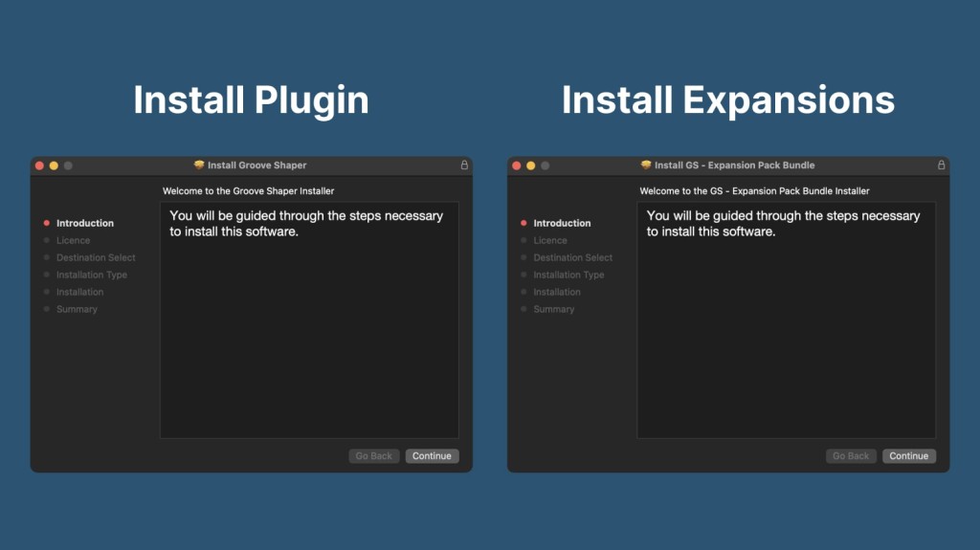Continue the Expansion Pack Bundle installer
The width and height of the screenshot is (980, 550).
pos(909,455)
